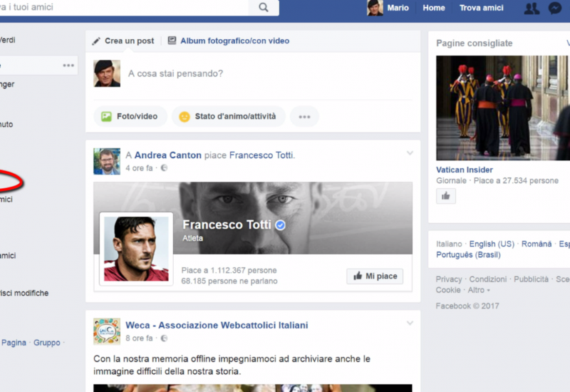
Task: Open Trova amici in top bar
Action: (482, 8)
